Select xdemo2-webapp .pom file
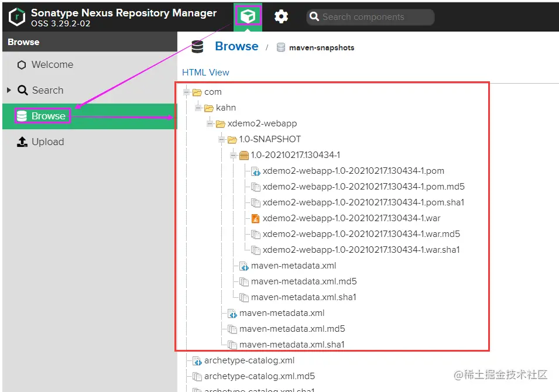Viewport: 559px width, 392px height. point(354,171)
